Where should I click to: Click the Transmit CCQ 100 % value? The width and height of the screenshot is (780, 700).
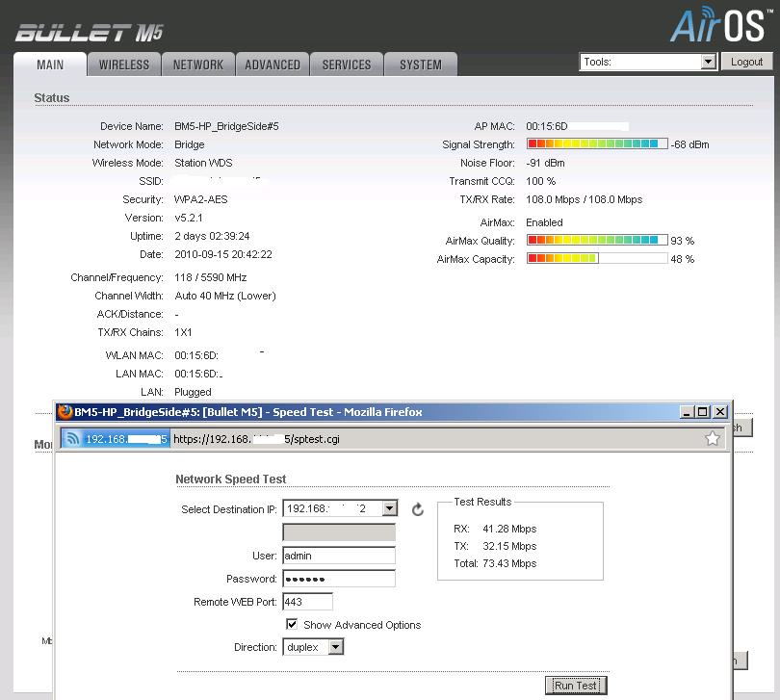541,181
